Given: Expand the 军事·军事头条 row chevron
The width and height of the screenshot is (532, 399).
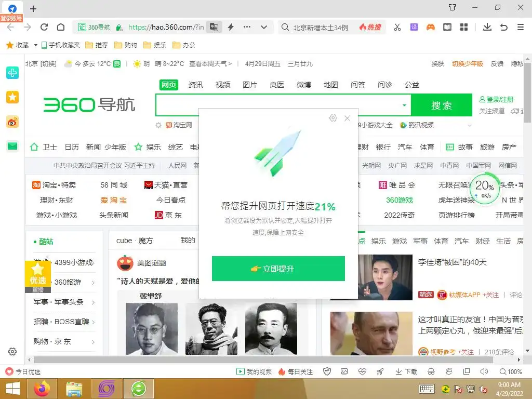Looking at the screenshot, I should tap(93, 302).
